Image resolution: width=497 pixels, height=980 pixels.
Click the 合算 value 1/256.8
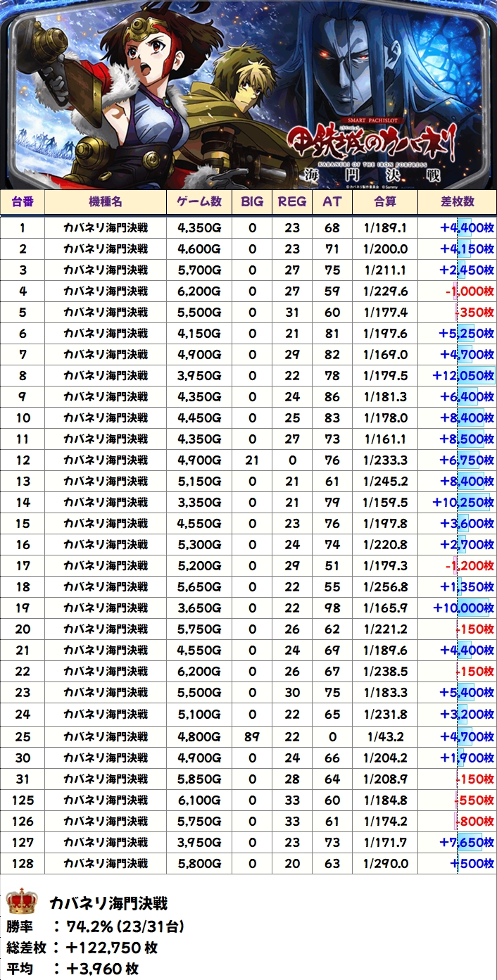[385, 586]
